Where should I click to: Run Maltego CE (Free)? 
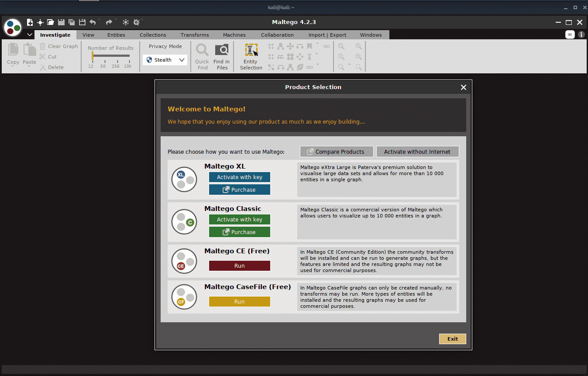tap(239, 266)
